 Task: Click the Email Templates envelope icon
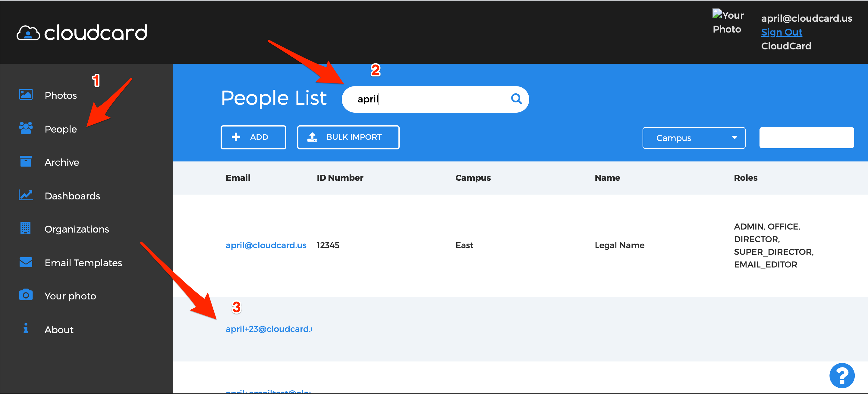point(26,262)
